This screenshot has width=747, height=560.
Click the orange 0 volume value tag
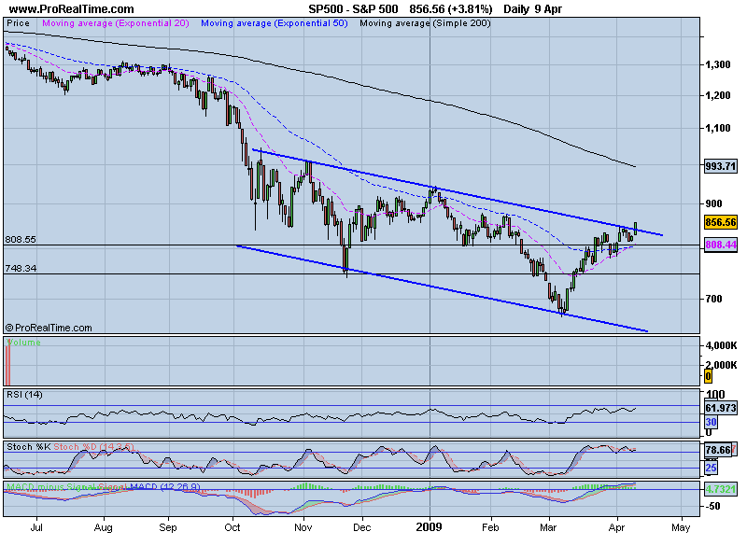pyautogui.click(x=709, y=377)
